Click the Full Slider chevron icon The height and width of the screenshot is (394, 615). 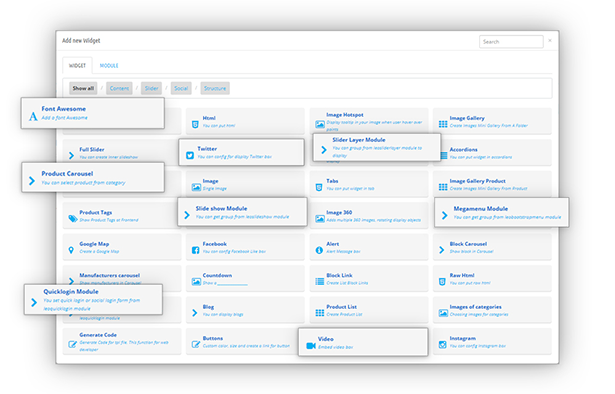point(71,156)
